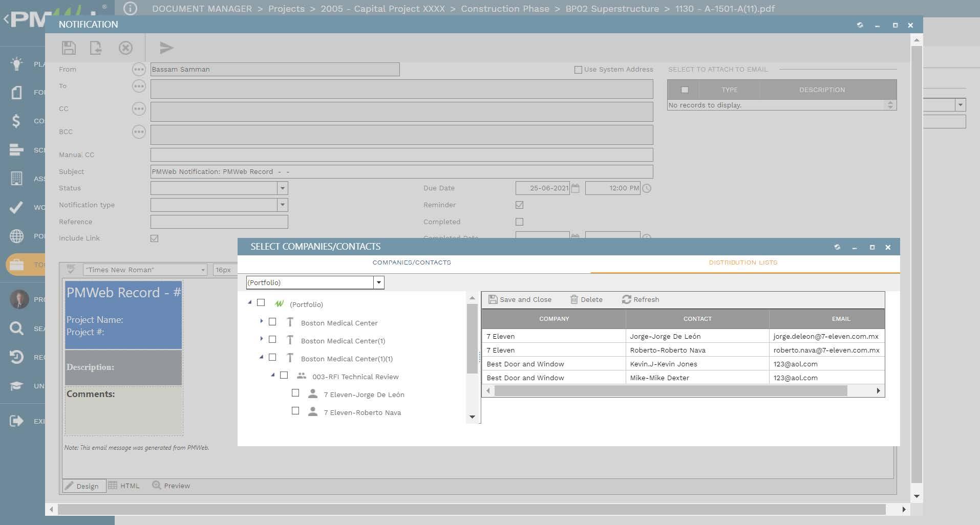
Task: Switch to the Companies/Contacts tab
Action: click(412, 262)
